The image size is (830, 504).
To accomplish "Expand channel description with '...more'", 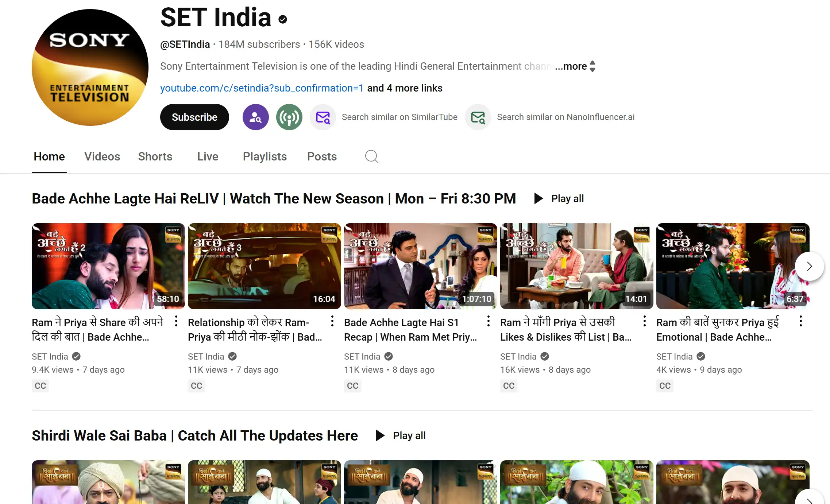I will tap(571, 66).
